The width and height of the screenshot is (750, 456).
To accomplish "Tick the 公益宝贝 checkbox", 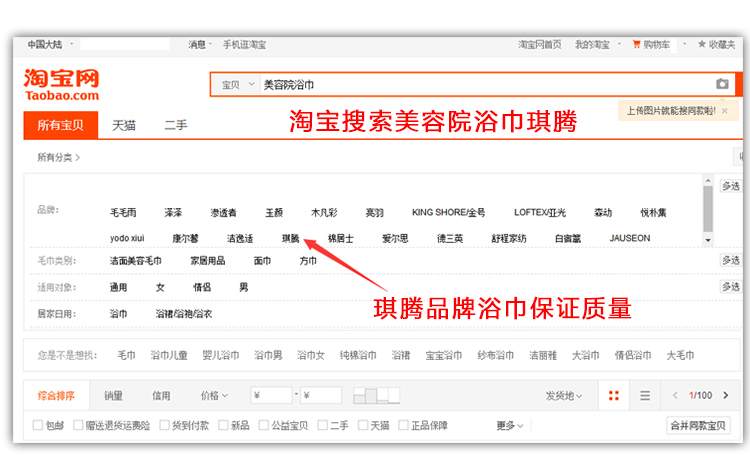I will [x=264, y=425].
